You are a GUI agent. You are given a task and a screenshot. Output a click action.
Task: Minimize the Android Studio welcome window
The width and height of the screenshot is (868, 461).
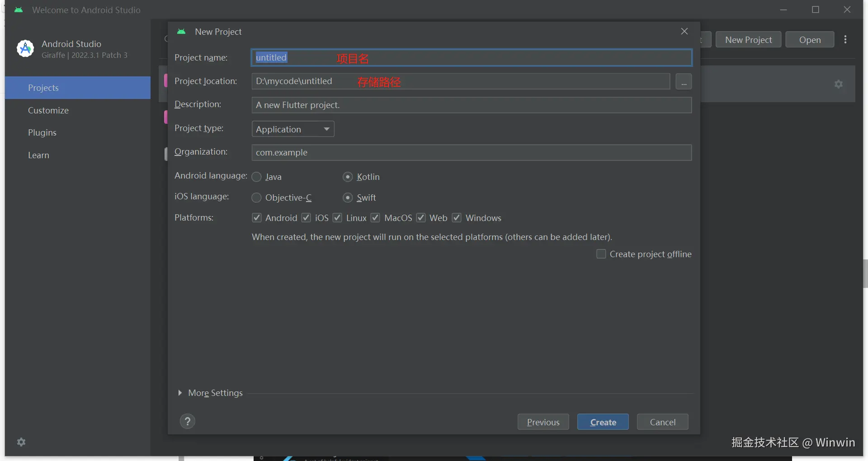coord(783,10)
